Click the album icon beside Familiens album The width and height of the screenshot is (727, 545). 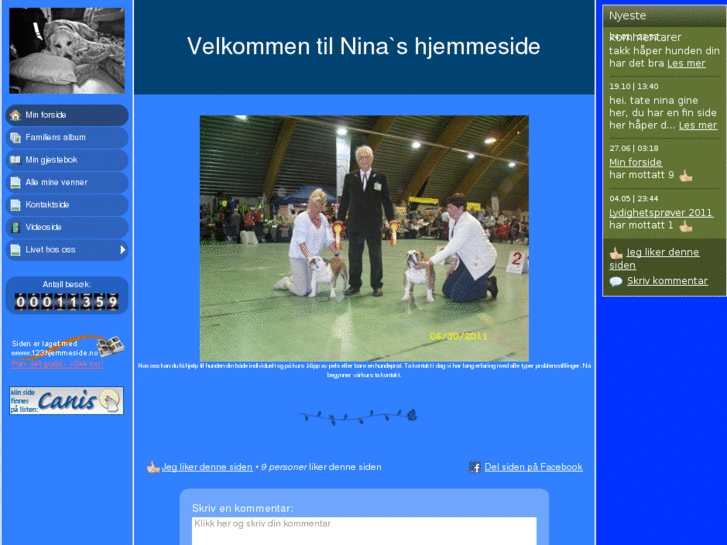[15, 137]
